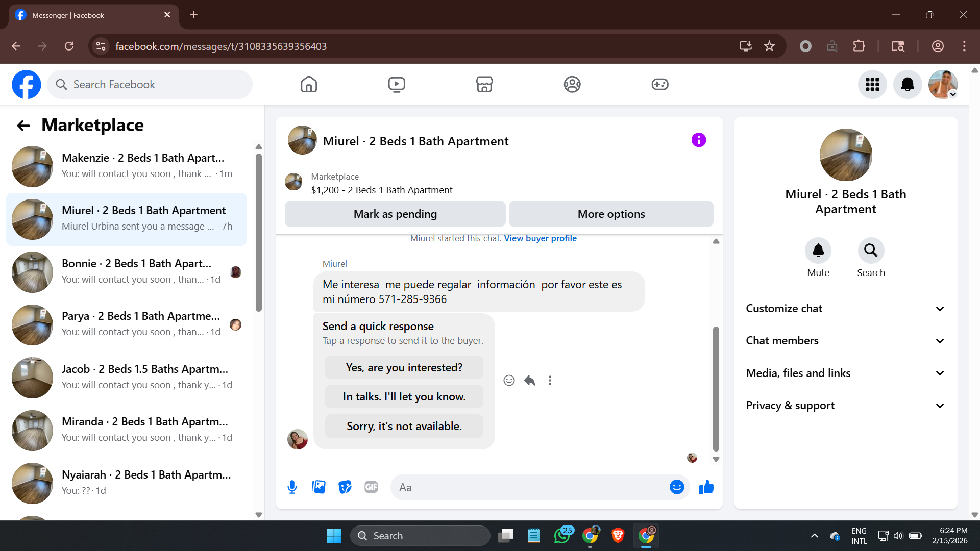Open Facebook notifications bell
The height and width of the screenshot is (551, 980).
coord(908,84)
